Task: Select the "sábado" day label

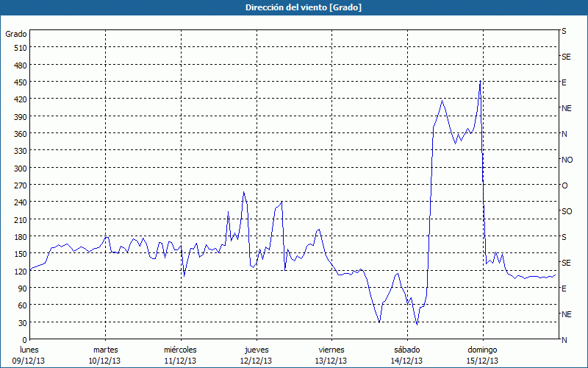Action: click(407, 350)
